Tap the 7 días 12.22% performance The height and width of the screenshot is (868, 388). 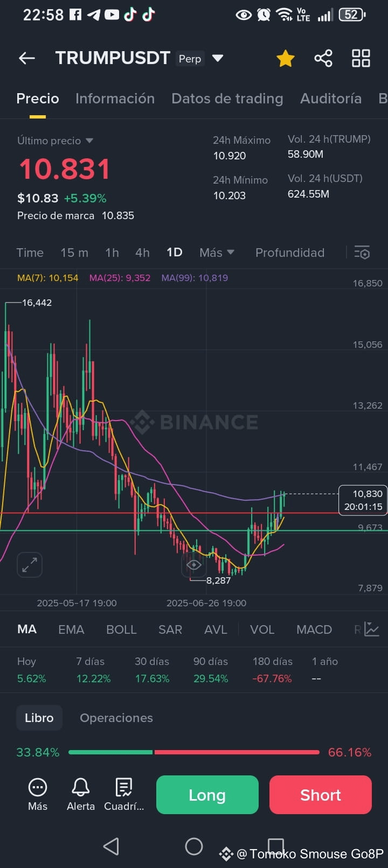(x=93, y=670)
